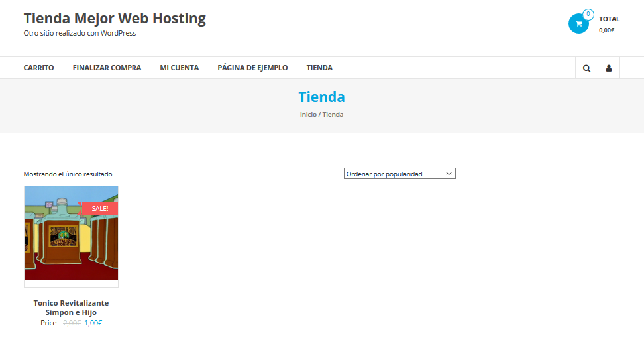The height and width of the screenshot is (352, 644).
Task: Go to Finalizar Compra page
Action: [x=107, y=68]
